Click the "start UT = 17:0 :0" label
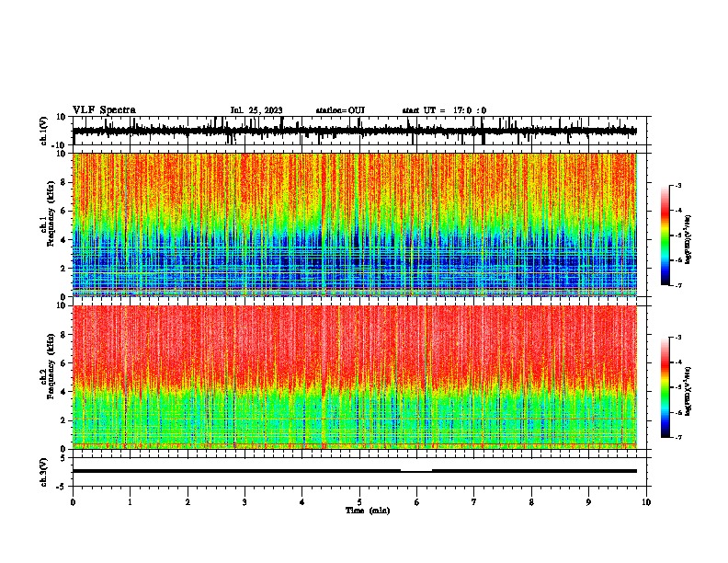728x563 pixels. [444, 110]
